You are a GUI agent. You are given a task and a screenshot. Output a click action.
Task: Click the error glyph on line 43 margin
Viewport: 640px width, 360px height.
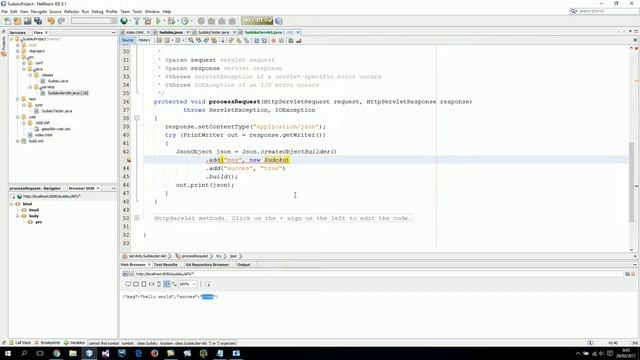(129, 160)
